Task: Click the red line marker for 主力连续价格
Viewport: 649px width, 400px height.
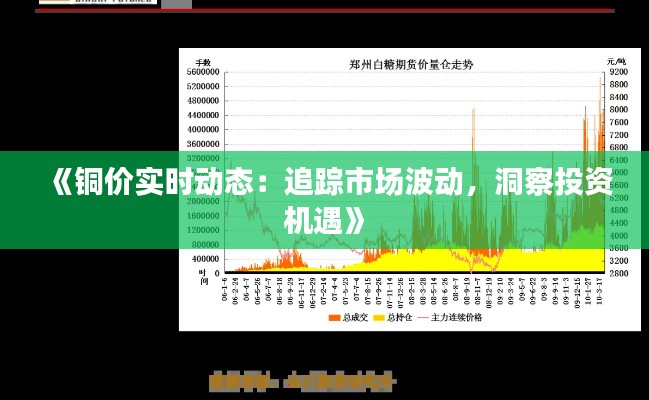Action: [423, 318]
